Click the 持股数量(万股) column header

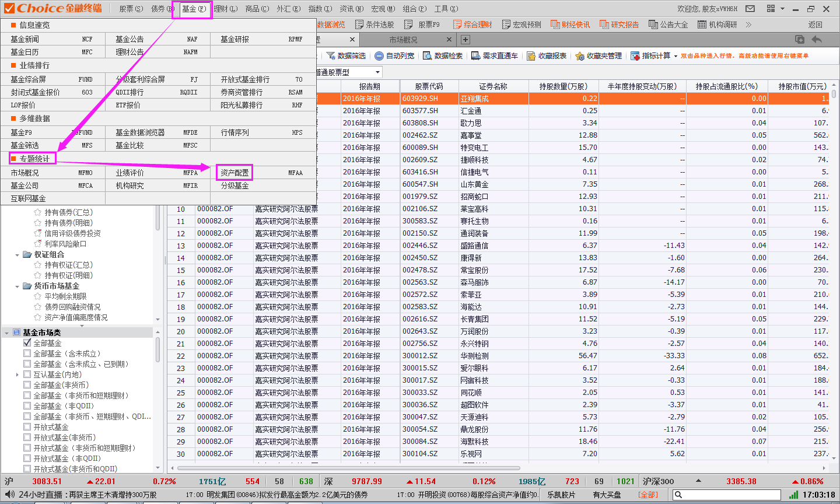(563, 86)
